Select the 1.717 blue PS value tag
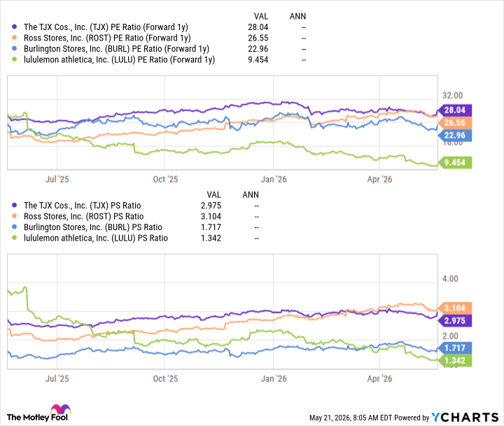This screenshot has height=426, width=504. [x=454, y=348]
